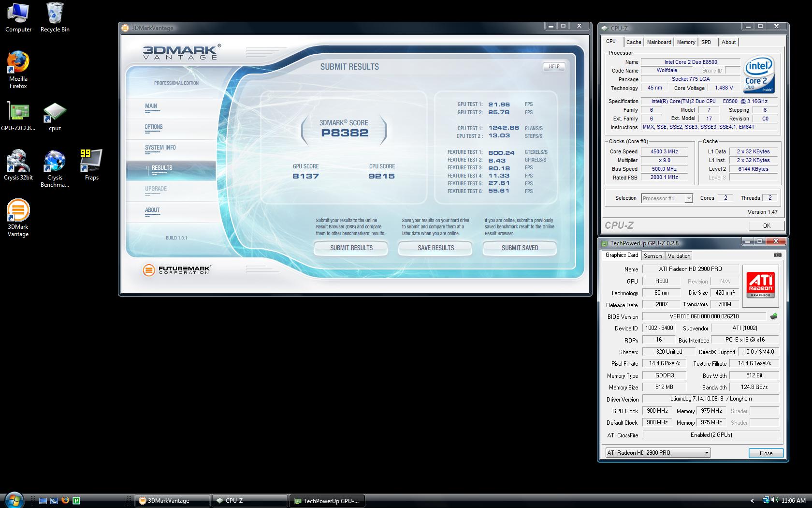
Task: Click the volume icon in system tray
Action: pos(775,501)
